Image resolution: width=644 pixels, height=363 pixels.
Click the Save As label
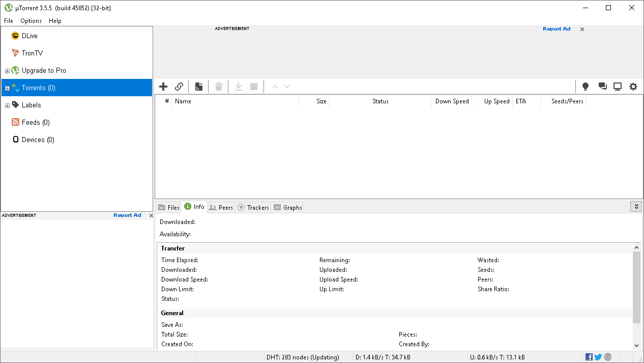(172, 325)
